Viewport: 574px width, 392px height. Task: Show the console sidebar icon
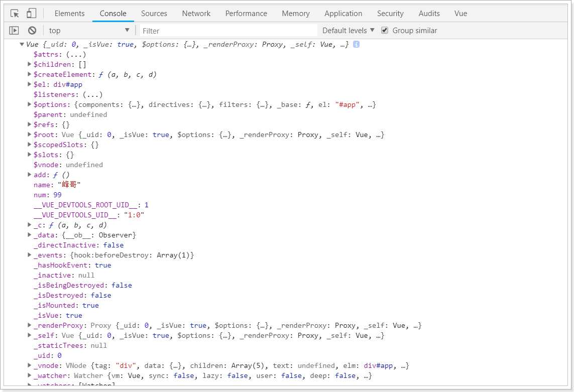pyautogui.click(x=14, y=31)
